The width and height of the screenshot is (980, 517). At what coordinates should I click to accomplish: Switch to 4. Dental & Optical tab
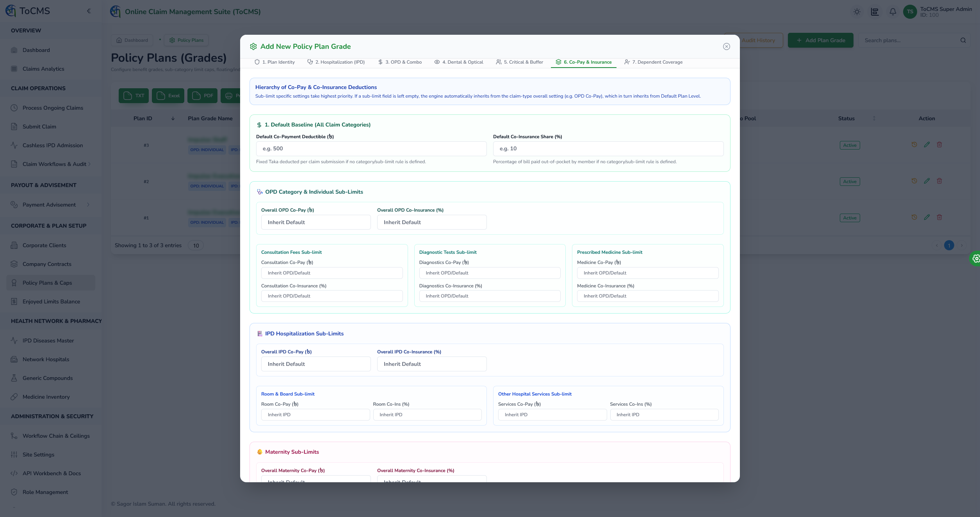tap(459, 62)
